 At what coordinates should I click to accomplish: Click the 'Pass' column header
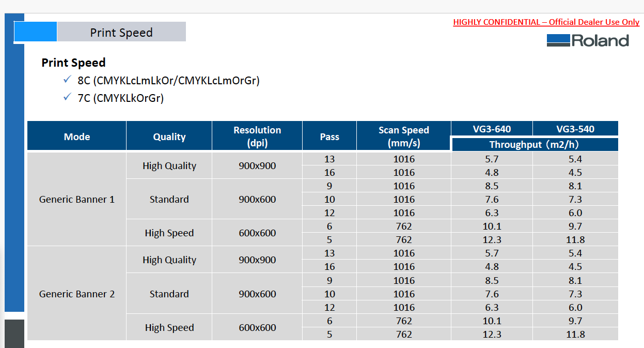click(x=329, y=137)
